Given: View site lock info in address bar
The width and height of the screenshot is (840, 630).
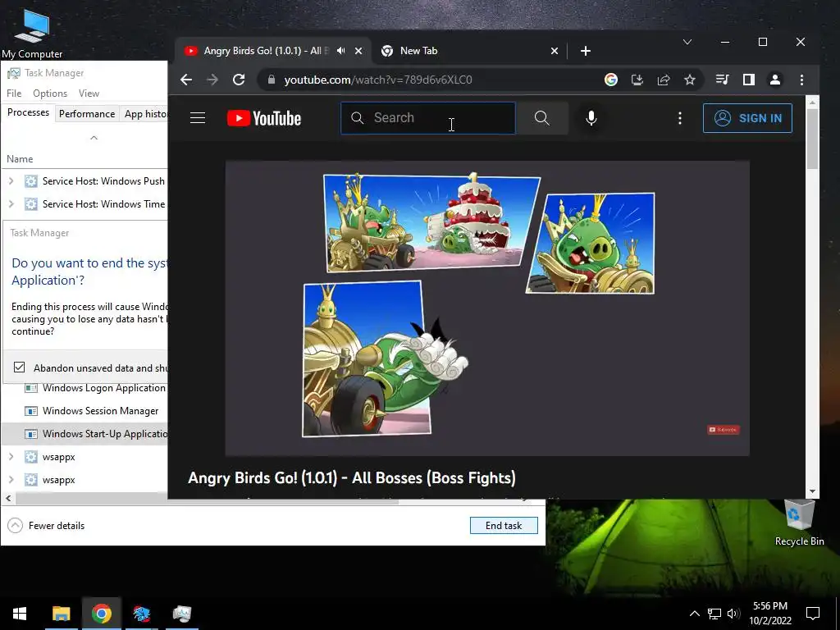Looking at the screenshot, I should (x=272, y=80).
